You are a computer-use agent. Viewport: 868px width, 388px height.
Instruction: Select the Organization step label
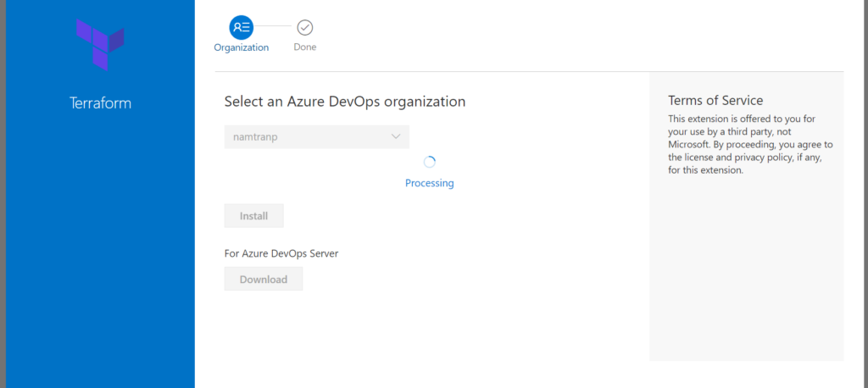[x=242, y=47]
